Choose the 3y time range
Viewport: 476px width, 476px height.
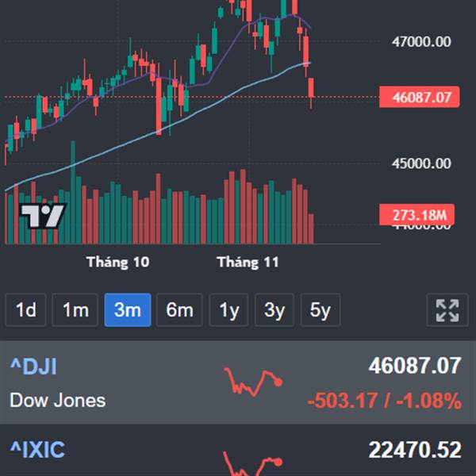274,310
